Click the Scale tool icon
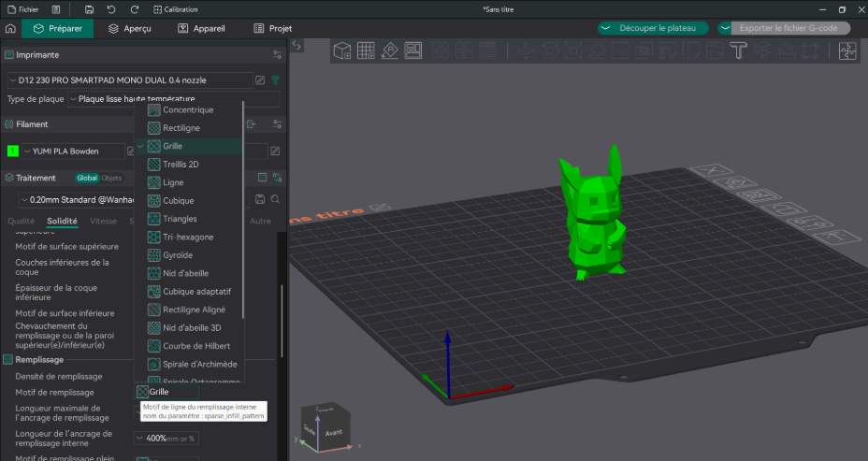 tap(573, 50)
